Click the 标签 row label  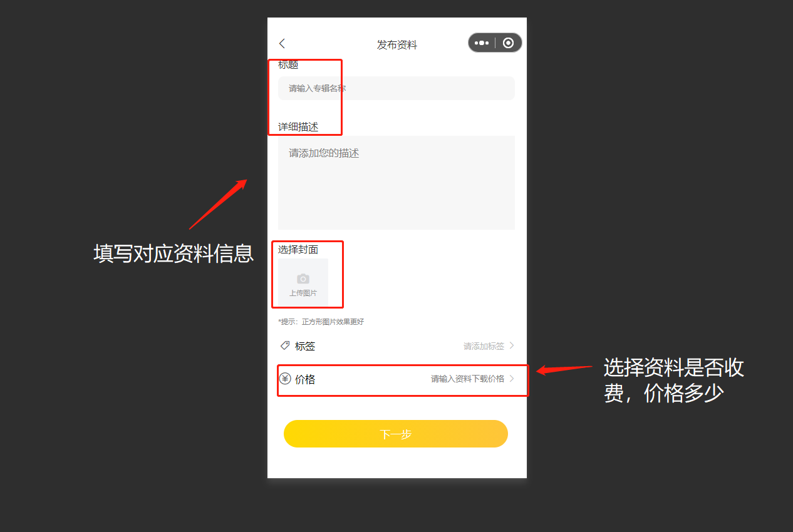(x=305, y=346)
